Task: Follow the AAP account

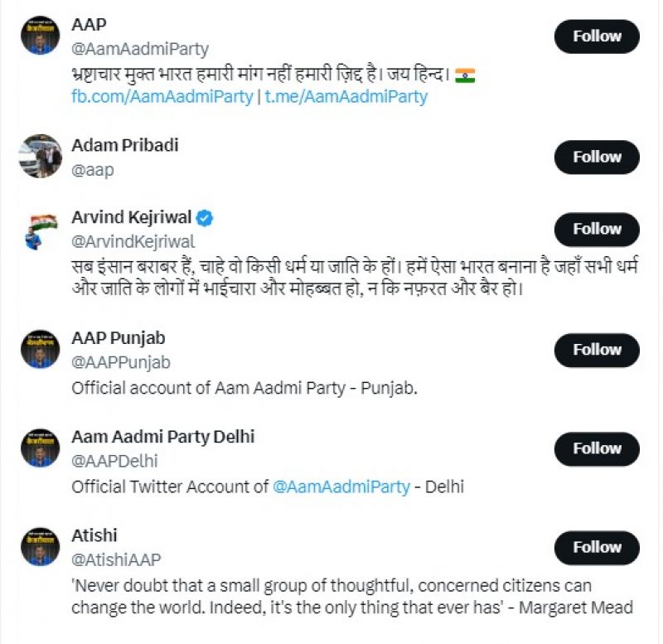Action: [597, 36]
